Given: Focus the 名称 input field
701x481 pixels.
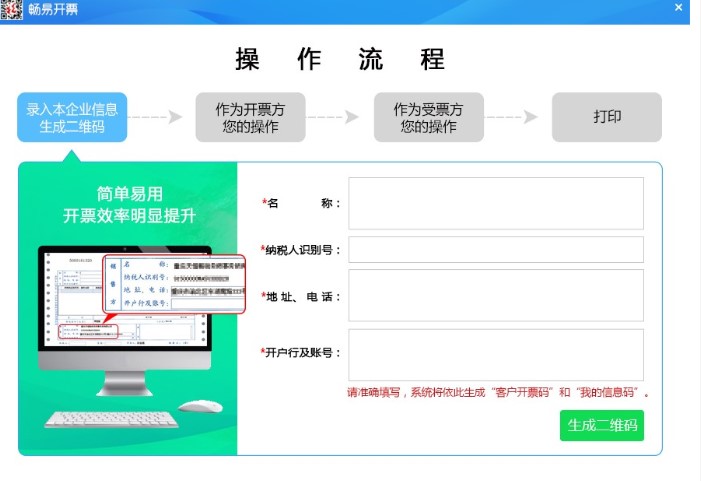Looking at the screenshot, I should 496,203.
